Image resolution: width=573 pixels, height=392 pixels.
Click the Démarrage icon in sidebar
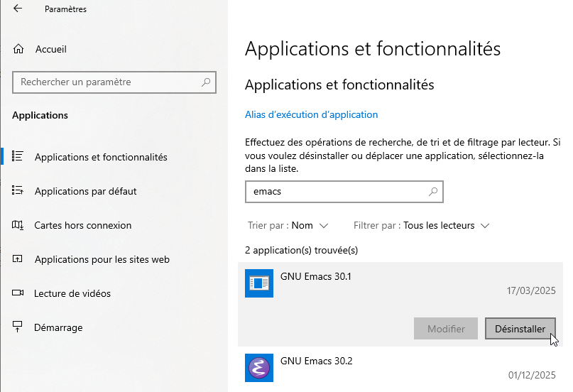18,327
